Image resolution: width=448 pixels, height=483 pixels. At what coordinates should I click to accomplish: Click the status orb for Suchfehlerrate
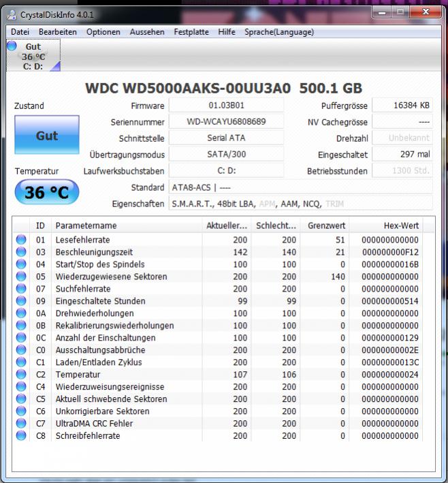pos(21,289)
